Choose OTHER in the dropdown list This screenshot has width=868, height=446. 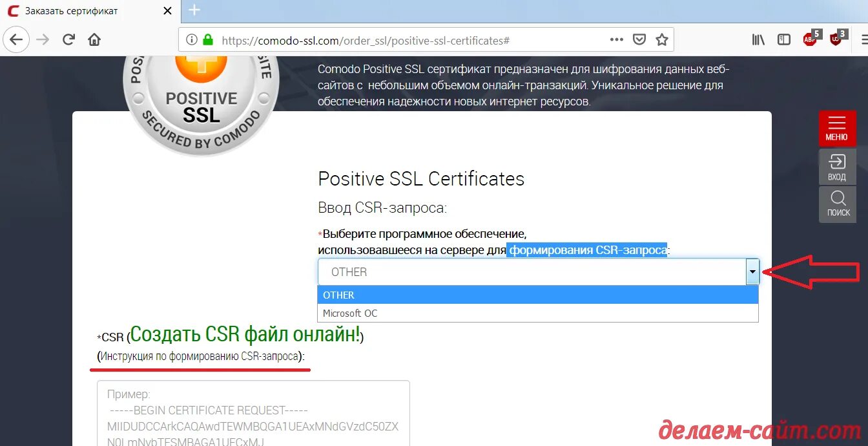pyautogui.click(x=538, y=295)
